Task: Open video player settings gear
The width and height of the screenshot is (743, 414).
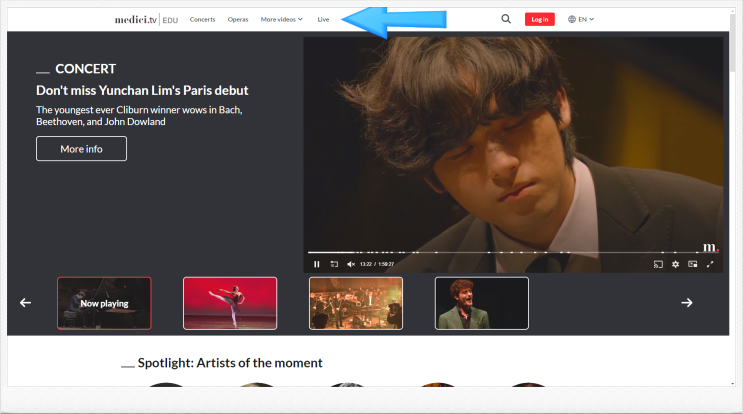Action: click(x=675, y=264)
